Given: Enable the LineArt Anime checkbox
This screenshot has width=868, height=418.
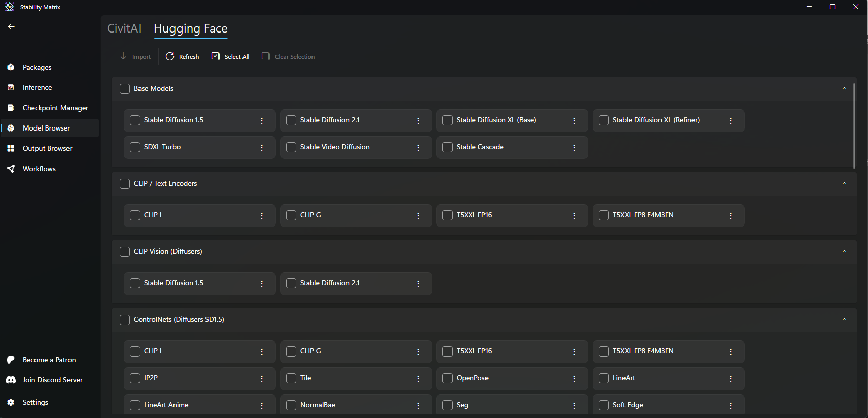Looking at the screenshot, I should pos(135,405).
